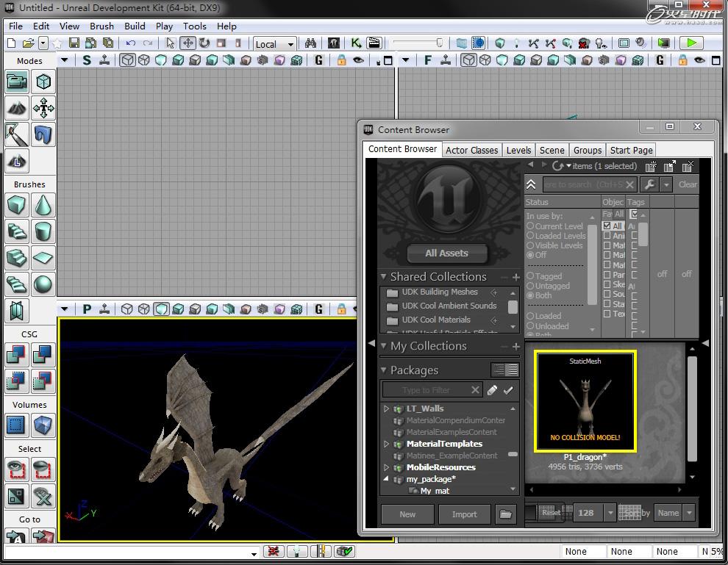Screen dimensions: 728x565
Task: Choose Untagged radio option
Action: [529, 286]
